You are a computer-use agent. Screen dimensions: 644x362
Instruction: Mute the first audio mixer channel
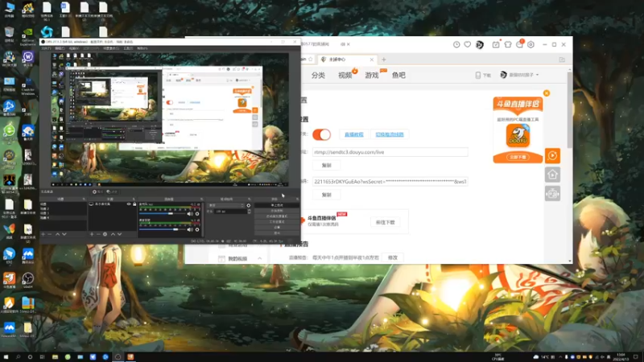pos(190,214)
